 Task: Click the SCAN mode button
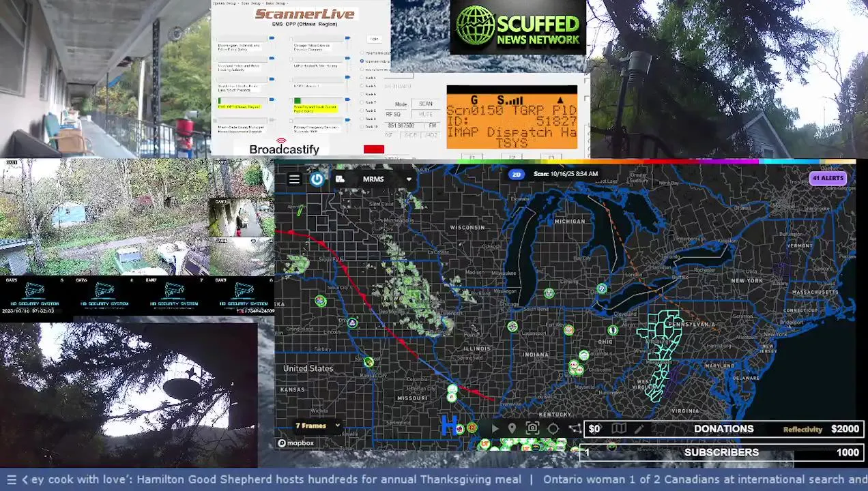point(426,104)
